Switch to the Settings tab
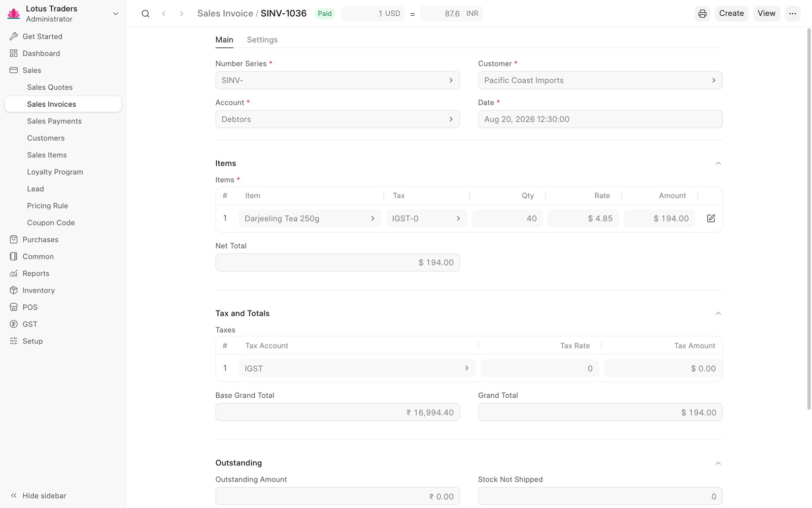 tap(262, 40)
